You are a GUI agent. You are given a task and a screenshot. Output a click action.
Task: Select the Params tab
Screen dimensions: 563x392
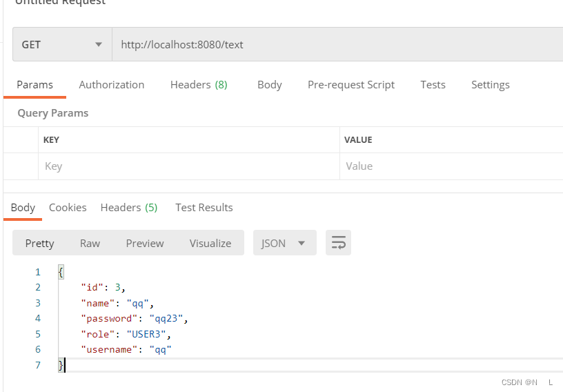pyautogui.click(x=34, y=85)
